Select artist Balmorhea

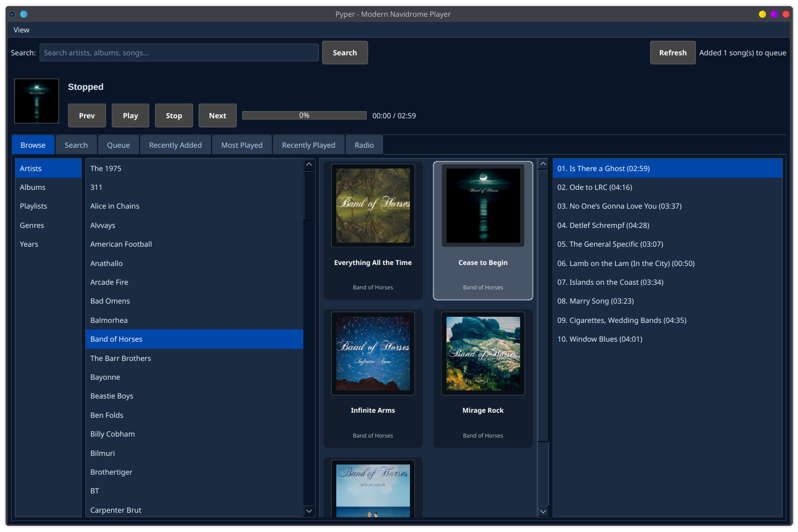click(x=195, y=320)
